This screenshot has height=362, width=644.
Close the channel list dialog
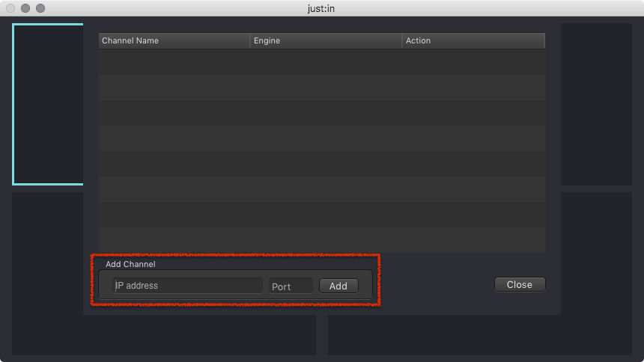[520, 284]
